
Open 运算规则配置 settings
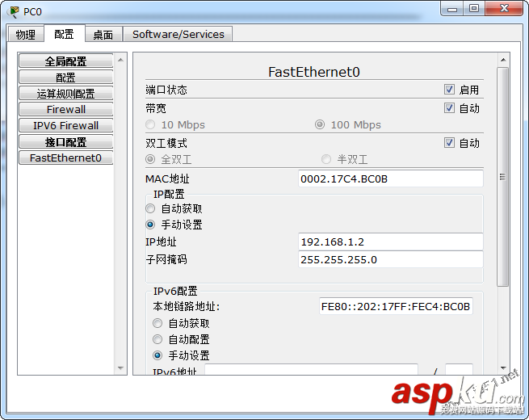[65, 93]
